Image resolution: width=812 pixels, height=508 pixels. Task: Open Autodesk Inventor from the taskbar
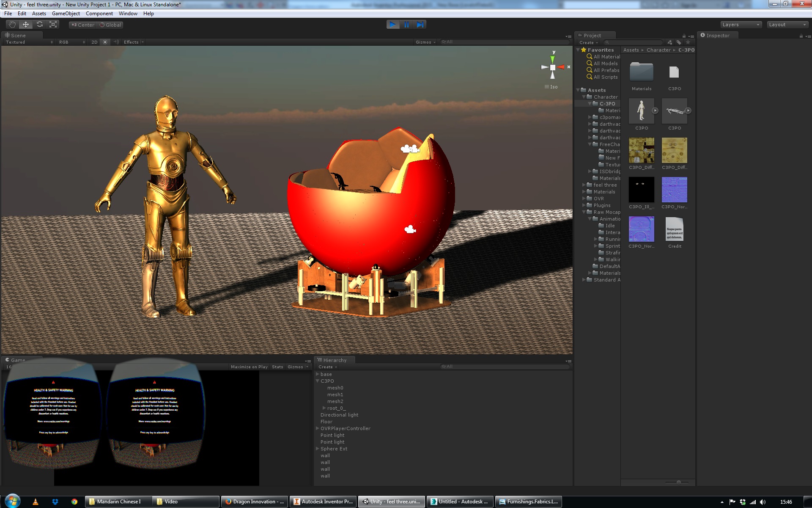tap(324, 502)
